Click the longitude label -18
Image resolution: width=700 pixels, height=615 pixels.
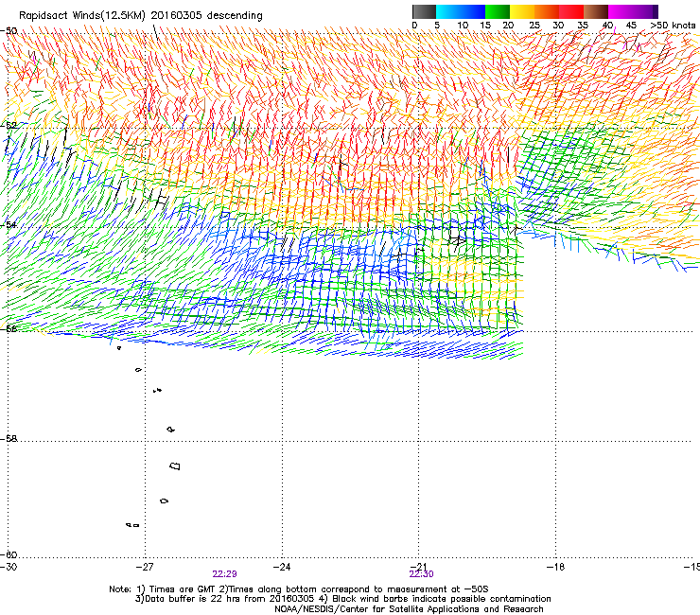(x=555, y=567)
